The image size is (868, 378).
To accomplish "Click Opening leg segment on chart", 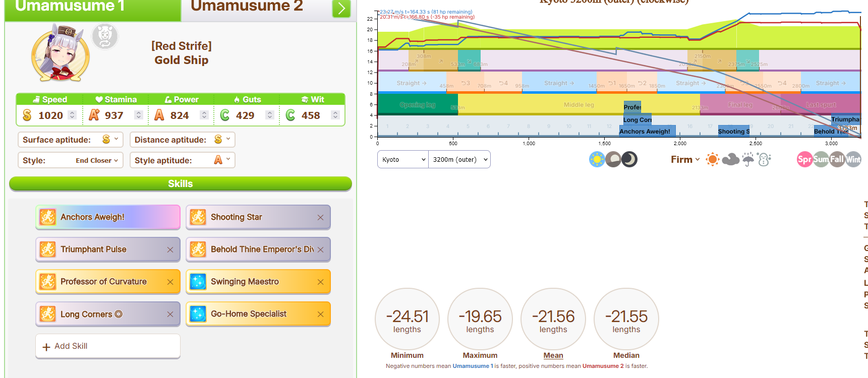I will point(418,105).
